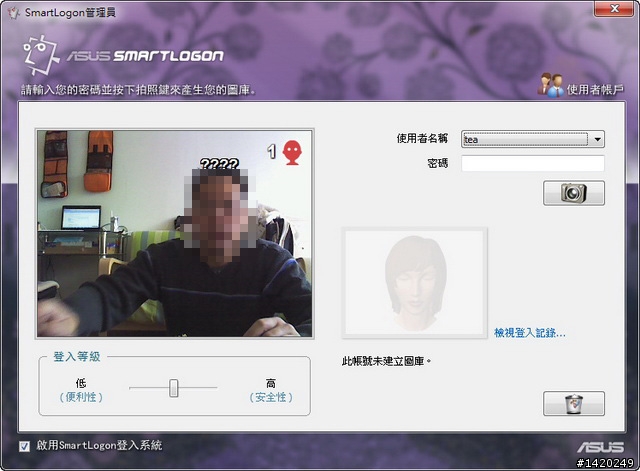Click the SmartLogon robot logo icon
Image resolution: width=640 pixels, height=471 pixels.
pyautogui.click(x=41, y=55)
